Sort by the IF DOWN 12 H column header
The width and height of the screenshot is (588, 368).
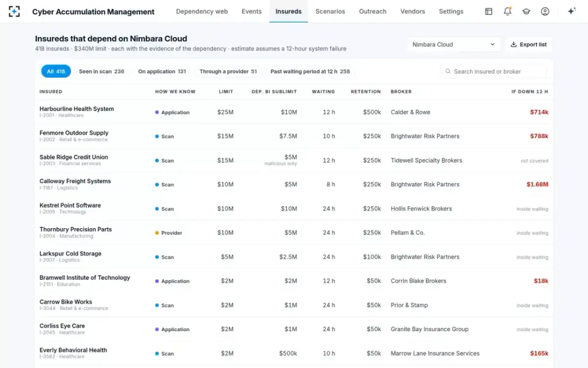tap(530, 91)
